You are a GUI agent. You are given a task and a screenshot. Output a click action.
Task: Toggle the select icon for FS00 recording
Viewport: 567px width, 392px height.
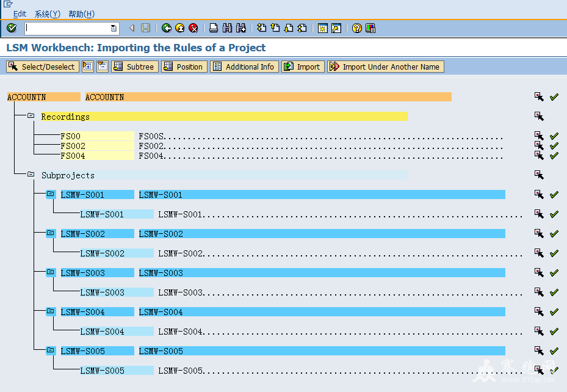539,136
